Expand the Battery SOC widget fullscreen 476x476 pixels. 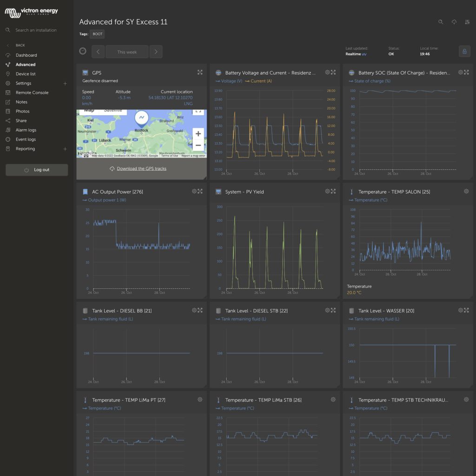[x=466, y=72]
